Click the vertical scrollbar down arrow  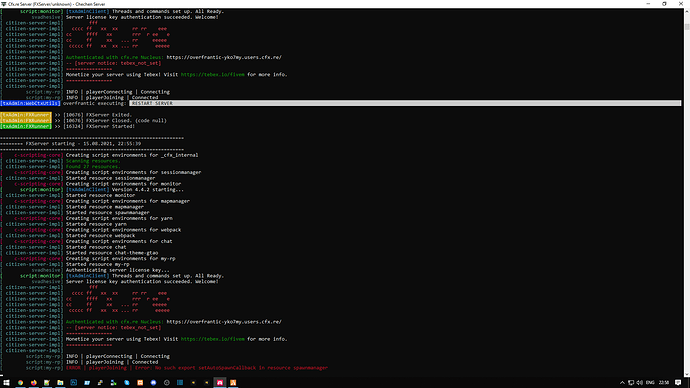tap(686, 374)
